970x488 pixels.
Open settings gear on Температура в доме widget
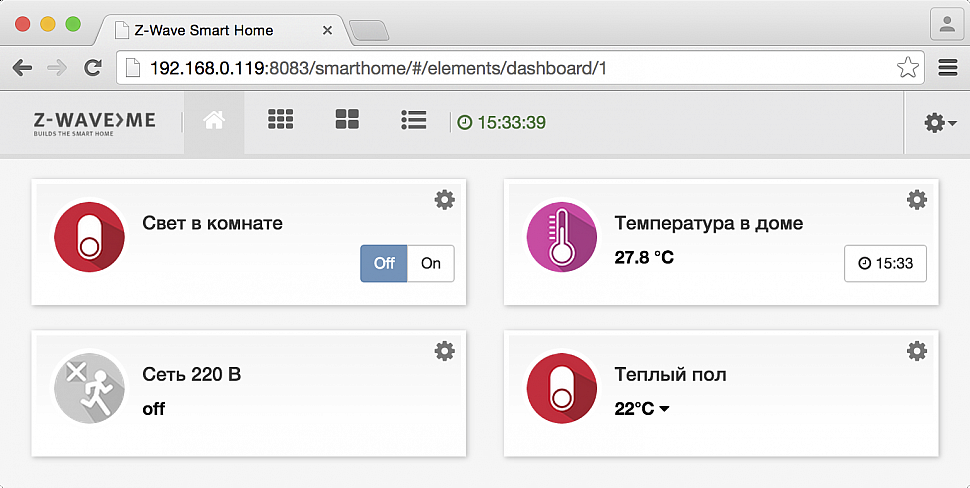click(x=917, y=200)
